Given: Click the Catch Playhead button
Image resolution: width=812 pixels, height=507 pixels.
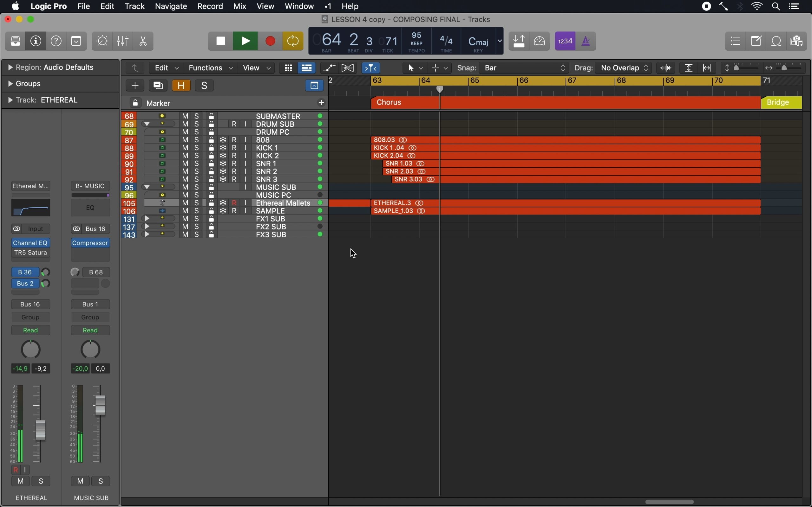Looking at the screenshot, I should click(x=371, y=68).
